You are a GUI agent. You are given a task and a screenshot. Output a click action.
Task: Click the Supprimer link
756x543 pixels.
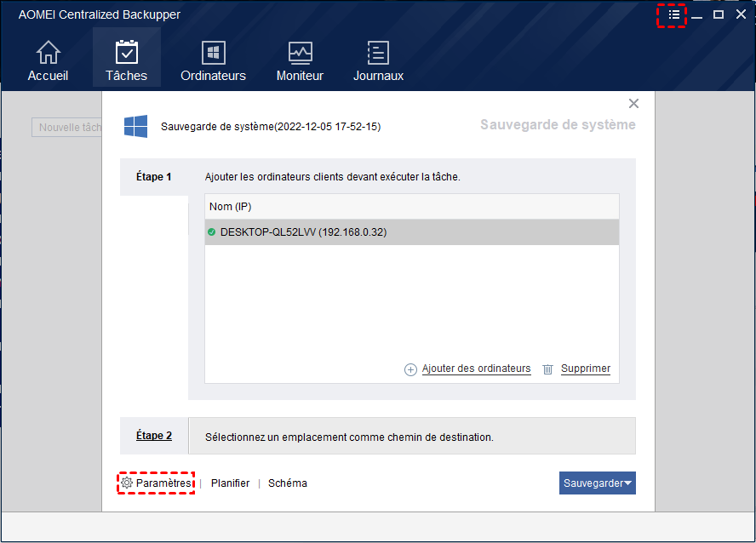[x=586, y=369]
